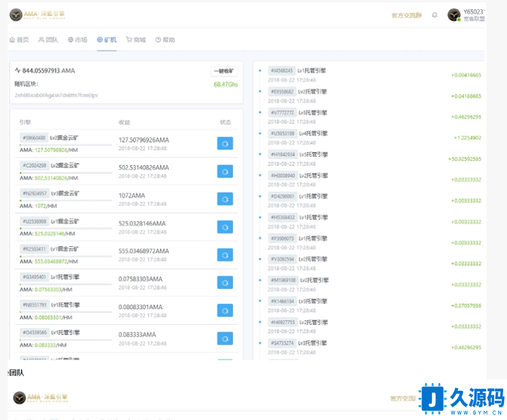
Task: Click status button for engine #S9660488
Action: [x=225, y=144]
